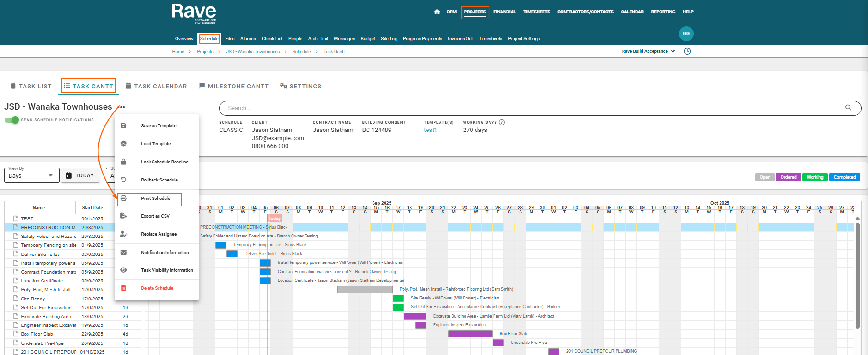Click the search magnifier icon

point(848,108)
